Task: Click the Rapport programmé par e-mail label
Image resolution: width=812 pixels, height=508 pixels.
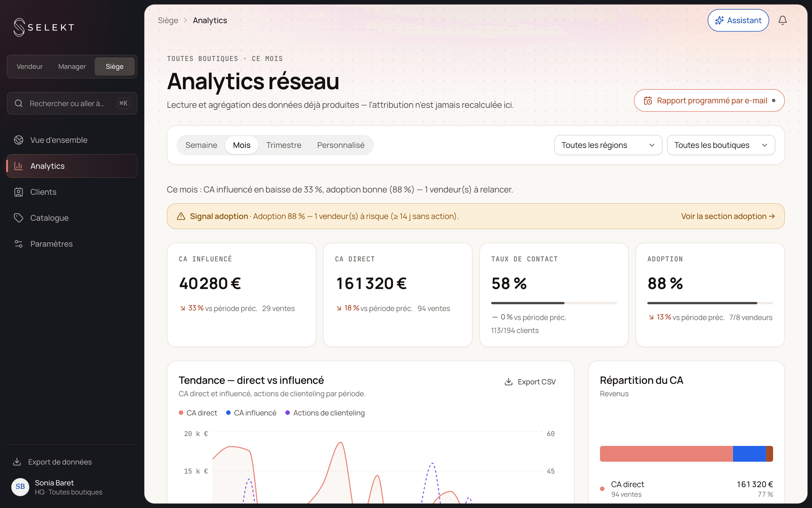Action: [x=712, y=100]
